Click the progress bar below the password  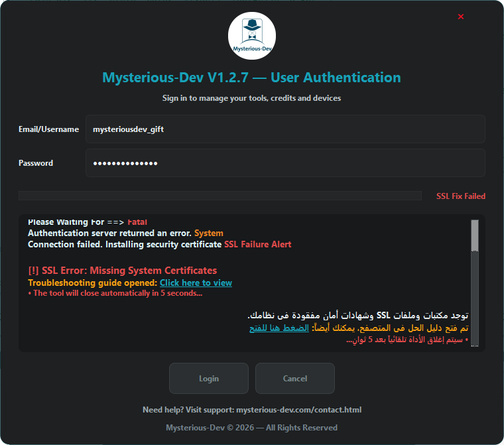click(220, 196)
